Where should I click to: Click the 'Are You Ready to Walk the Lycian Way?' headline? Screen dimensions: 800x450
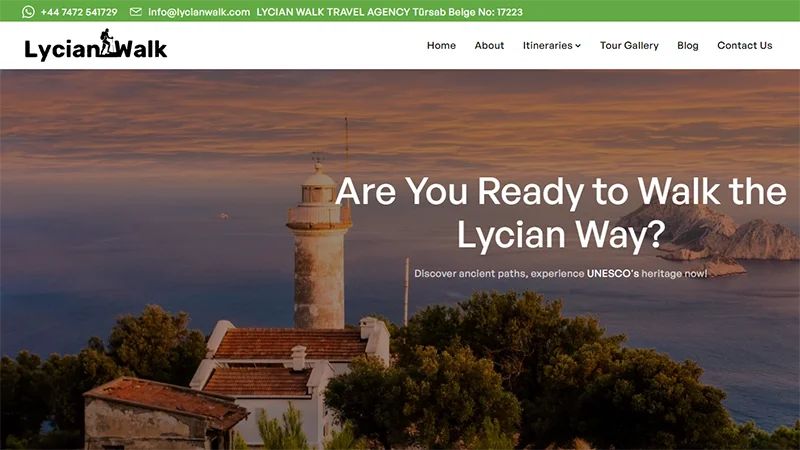[561, 213]
